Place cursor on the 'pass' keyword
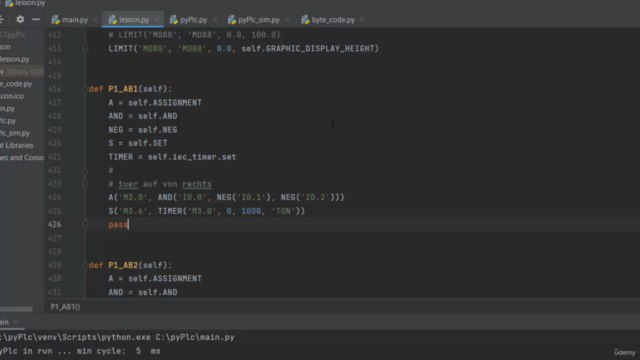 (x=118, y=224)
